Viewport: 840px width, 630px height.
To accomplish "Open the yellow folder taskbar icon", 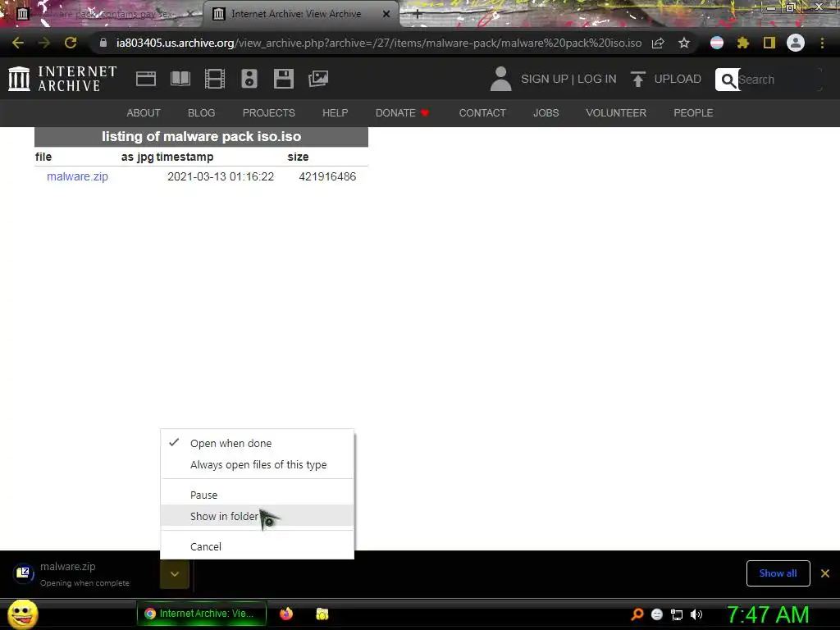I will point(322,614).
